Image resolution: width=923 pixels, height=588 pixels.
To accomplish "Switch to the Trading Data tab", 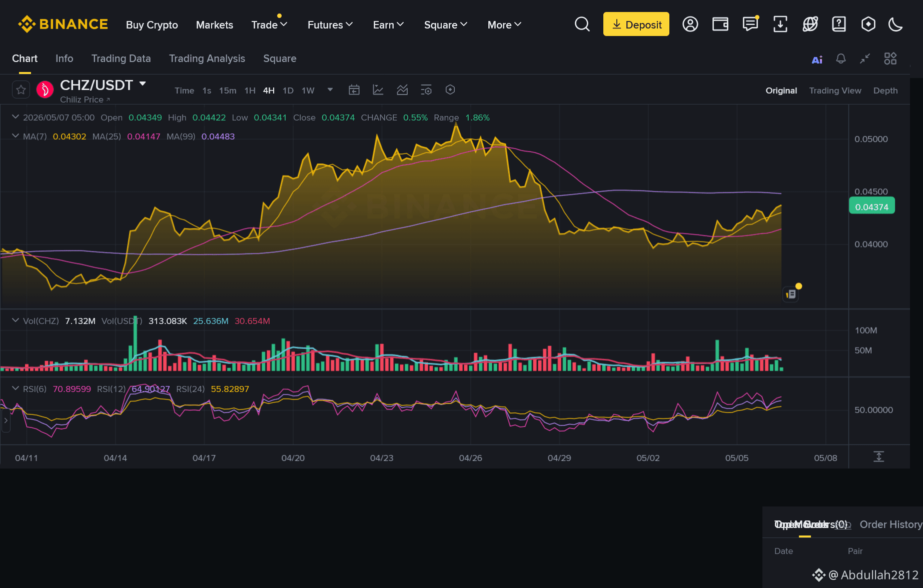I will 121,58.
